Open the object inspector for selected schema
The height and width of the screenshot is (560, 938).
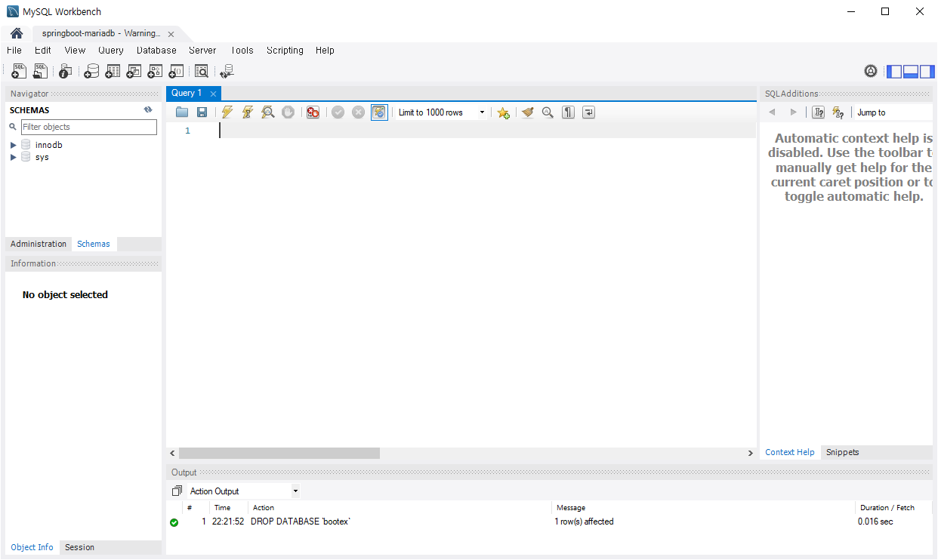(x=65, y=71)
